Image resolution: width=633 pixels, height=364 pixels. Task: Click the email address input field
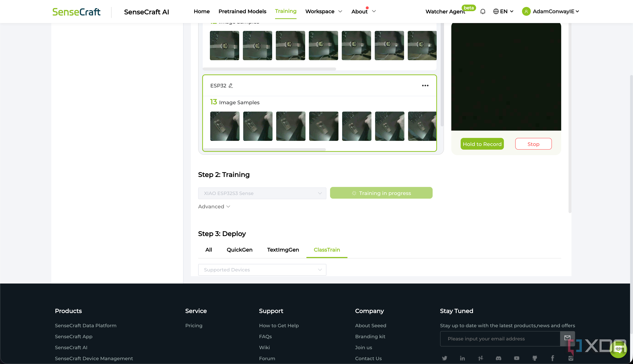click(500, 339)
